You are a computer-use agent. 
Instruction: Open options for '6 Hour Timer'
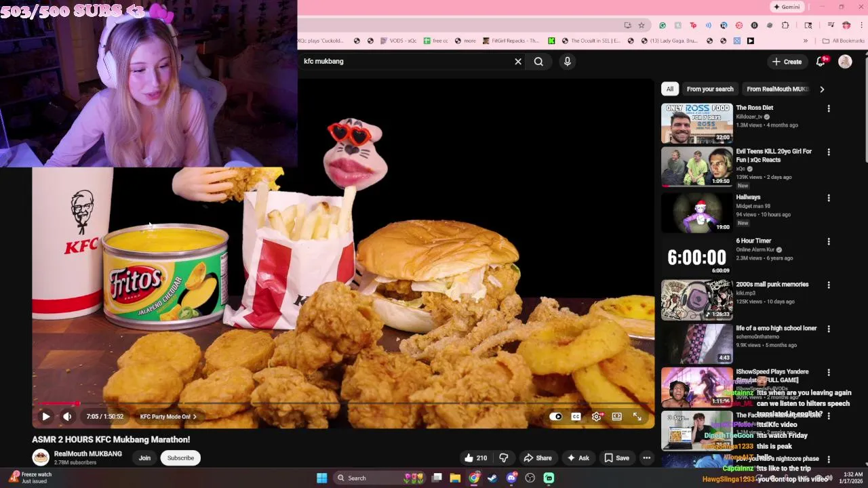tap(829, 241)
